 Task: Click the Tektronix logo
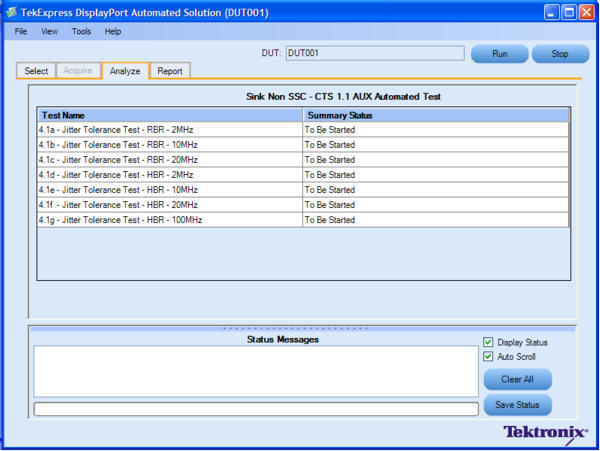[545, 433]
